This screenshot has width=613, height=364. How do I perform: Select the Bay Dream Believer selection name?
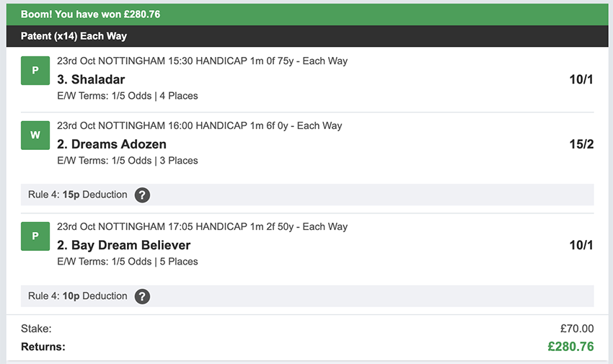click(x=123, y=245)
